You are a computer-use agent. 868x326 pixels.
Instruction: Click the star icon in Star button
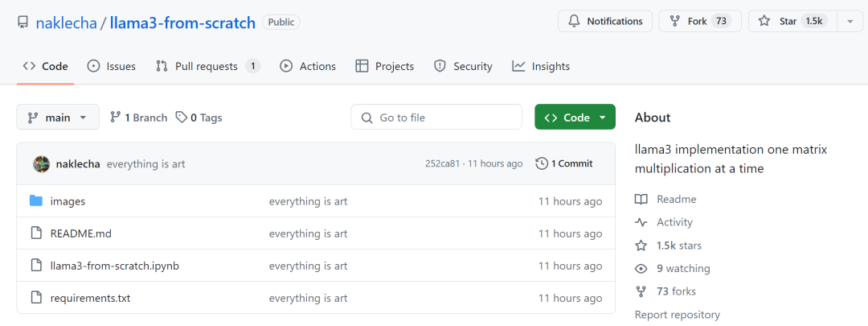tap(764, 21)
